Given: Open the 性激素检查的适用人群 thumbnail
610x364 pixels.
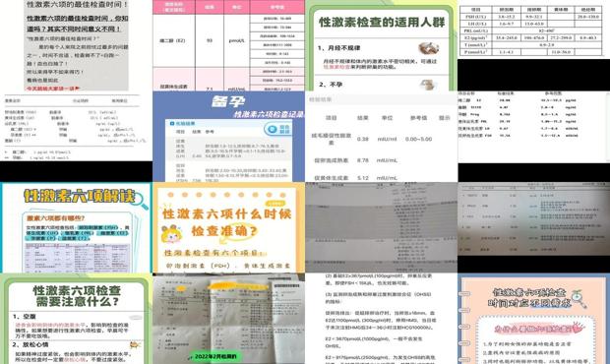Looking at the screenshot, I should pos(382,45).
